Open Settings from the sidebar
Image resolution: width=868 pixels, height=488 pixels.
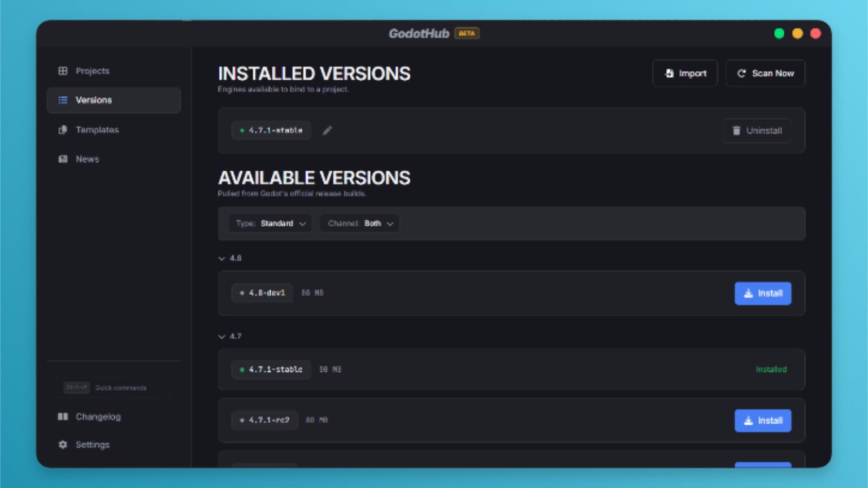point(114,445)
